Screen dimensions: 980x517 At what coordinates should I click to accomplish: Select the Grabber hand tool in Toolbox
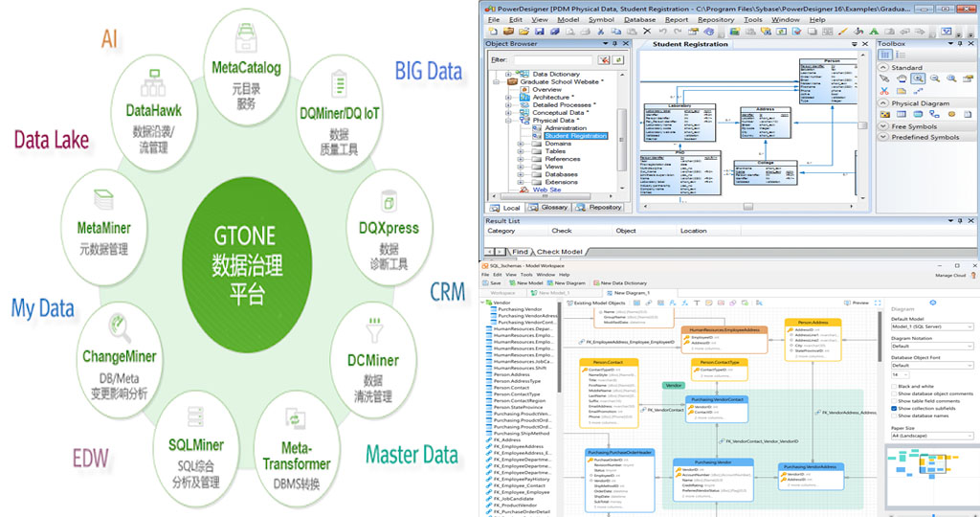pyautogui.click(x=902, y=79)
